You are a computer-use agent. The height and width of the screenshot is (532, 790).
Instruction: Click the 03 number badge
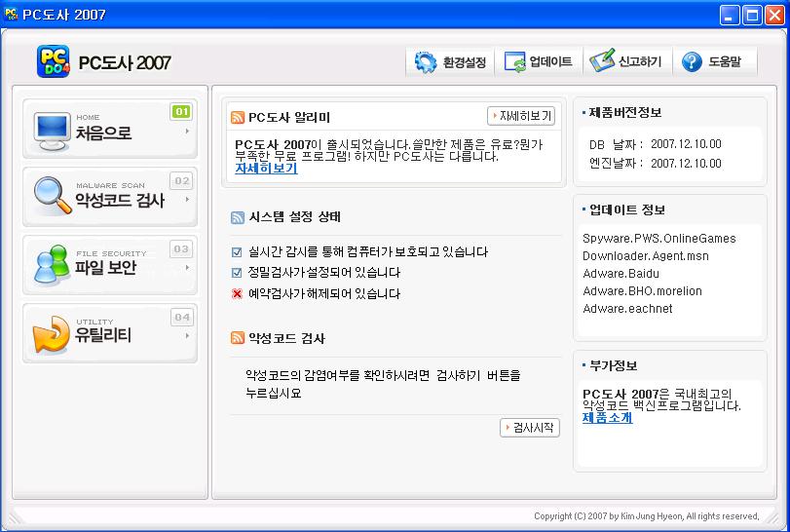tap(181, 248)
